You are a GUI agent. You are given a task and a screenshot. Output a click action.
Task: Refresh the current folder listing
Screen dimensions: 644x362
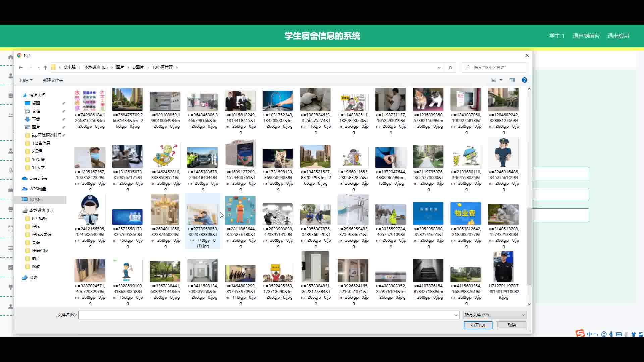click(x=450, y=68)
